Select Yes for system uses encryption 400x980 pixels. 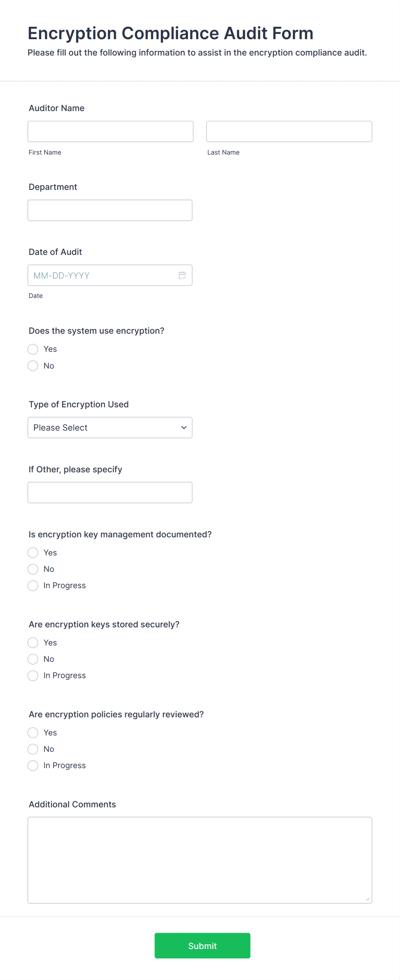pos(33,349)
